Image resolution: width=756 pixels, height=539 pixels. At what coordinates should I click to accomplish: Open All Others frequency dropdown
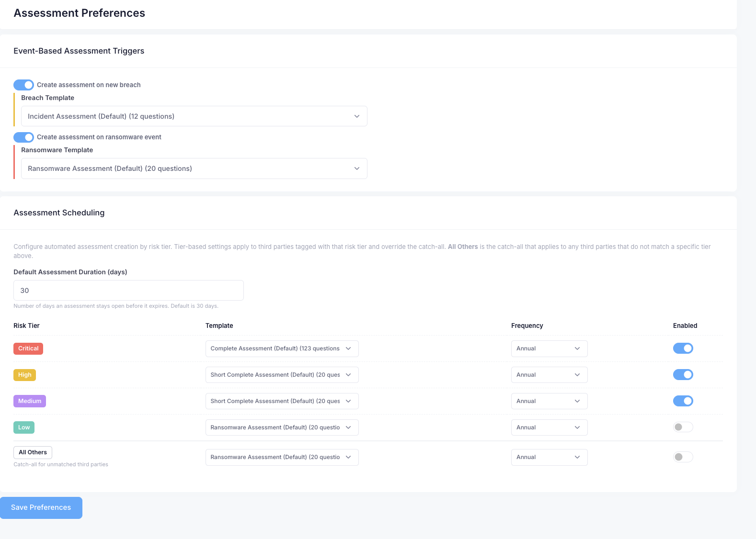pos(549,457)
